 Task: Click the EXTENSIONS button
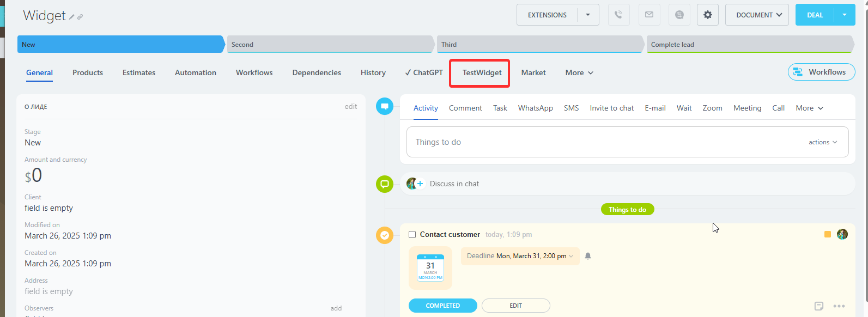(x=547, y=15)
